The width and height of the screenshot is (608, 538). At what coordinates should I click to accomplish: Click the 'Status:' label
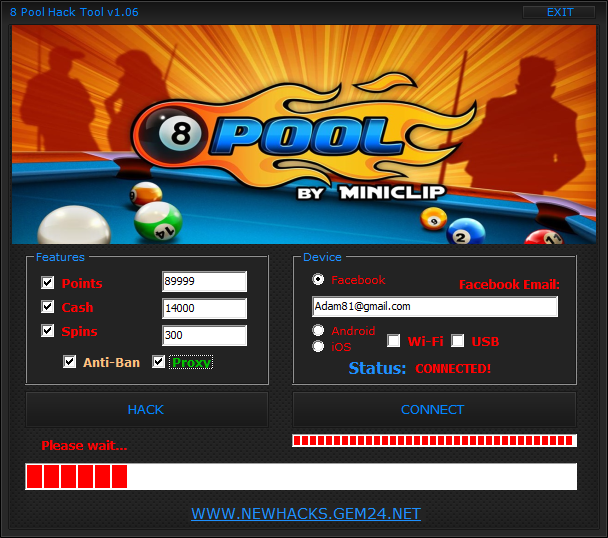point(377,368)
